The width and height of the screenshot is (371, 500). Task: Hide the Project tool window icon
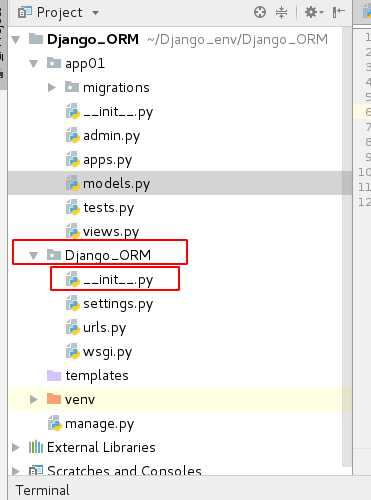coord(338,12)
